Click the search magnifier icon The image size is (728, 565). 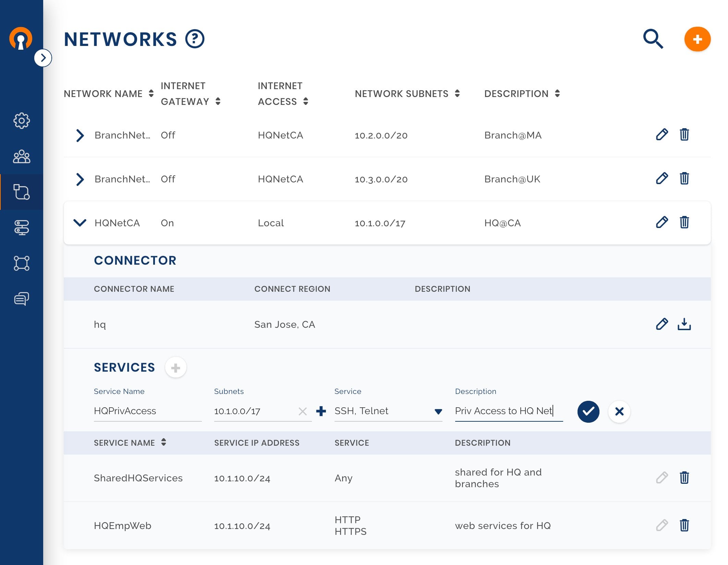coord(653,39)
